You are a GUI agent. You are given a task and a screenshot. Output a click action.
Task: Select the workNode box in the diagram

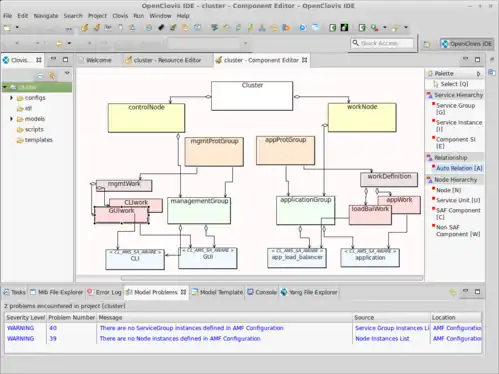click(362, 117)
